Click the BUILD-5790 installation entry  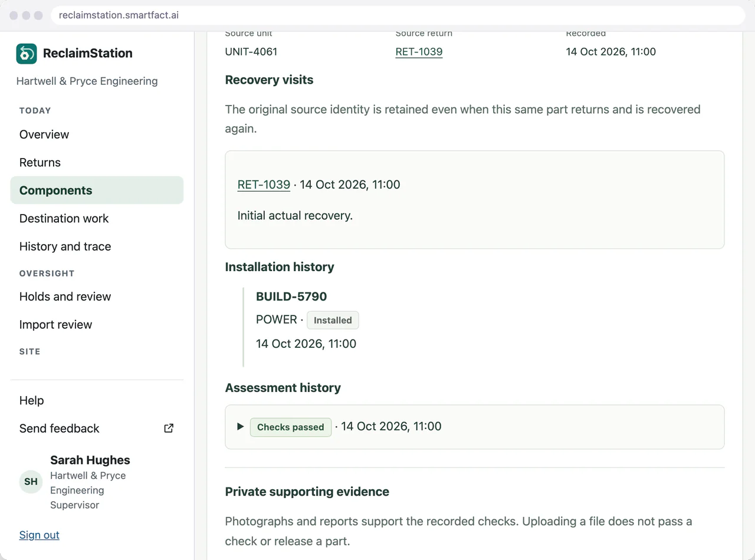291,297
